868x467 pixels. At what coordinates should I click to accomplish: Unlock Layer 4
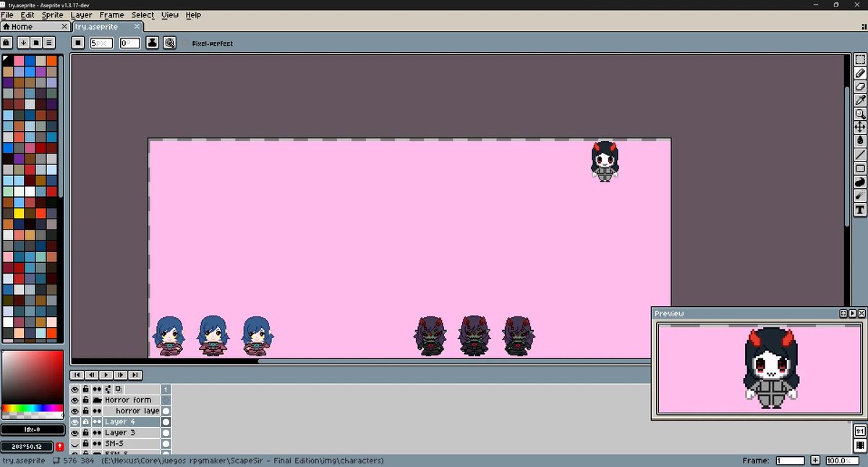click(x=85, y=421)
